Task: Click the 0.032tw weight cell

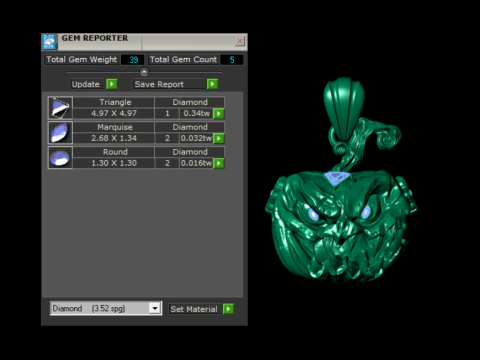Action: pos(196,138)
